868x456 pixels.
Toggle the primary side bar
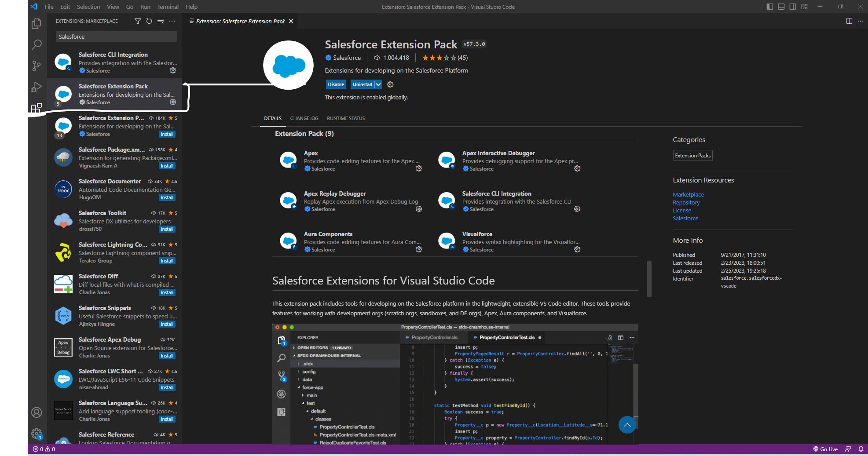(770, 7)
